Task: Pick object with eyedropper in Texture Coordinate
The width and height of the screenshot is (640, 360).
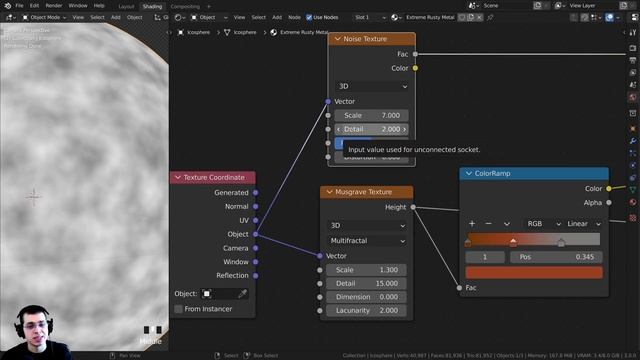Action: pos(242,294)
